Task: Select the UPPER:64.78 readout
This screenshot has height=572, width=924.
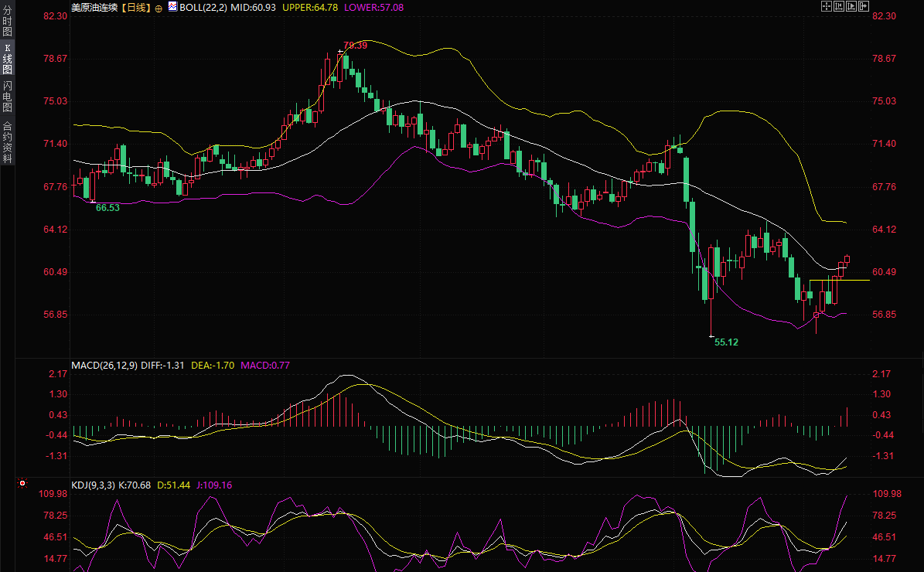Action: pyautogui.click(x=310, y=8)
